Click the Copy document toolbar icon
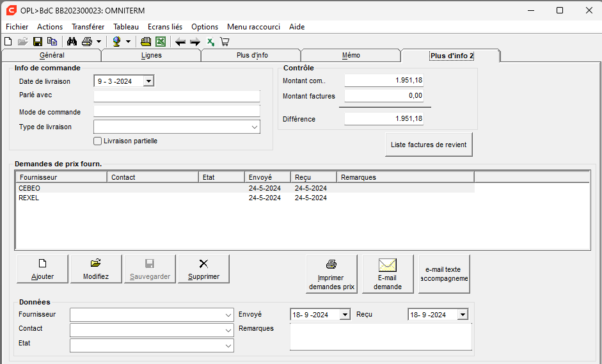This screenshot has height=364, width=602. click(x=52, y=42)
